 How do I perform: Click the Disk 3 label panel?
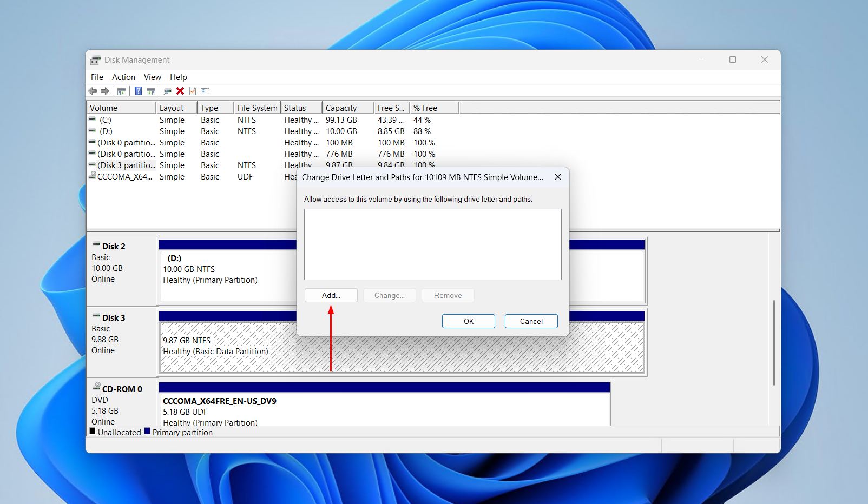tap(122, 342)
